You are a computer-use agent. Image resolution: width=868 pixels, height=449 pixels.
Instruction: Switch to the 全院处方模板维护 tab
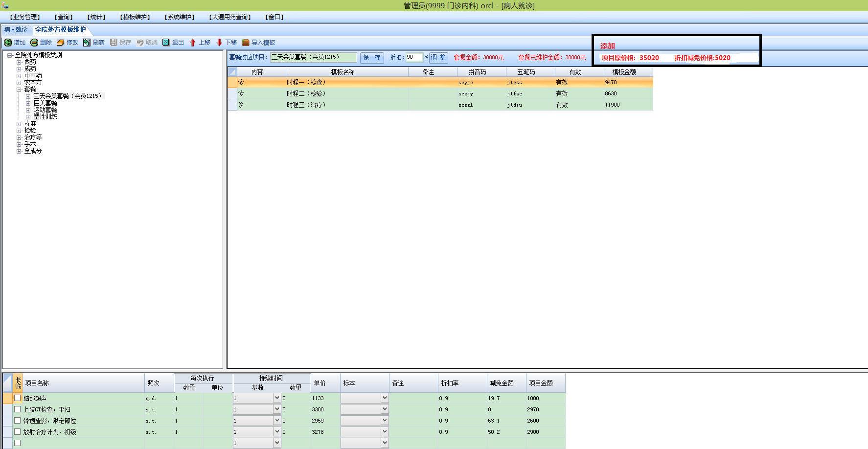61,30
